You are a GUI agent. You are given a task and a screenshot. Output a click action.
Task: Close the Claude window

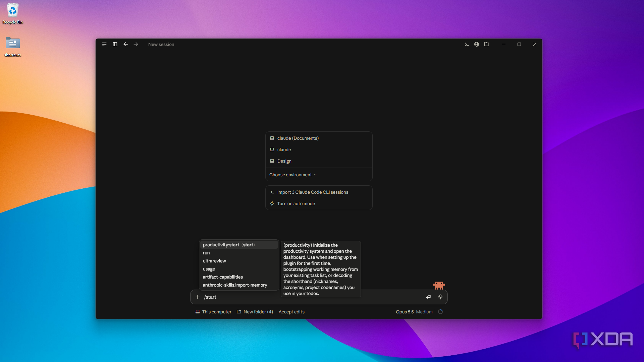click(535, 44)
